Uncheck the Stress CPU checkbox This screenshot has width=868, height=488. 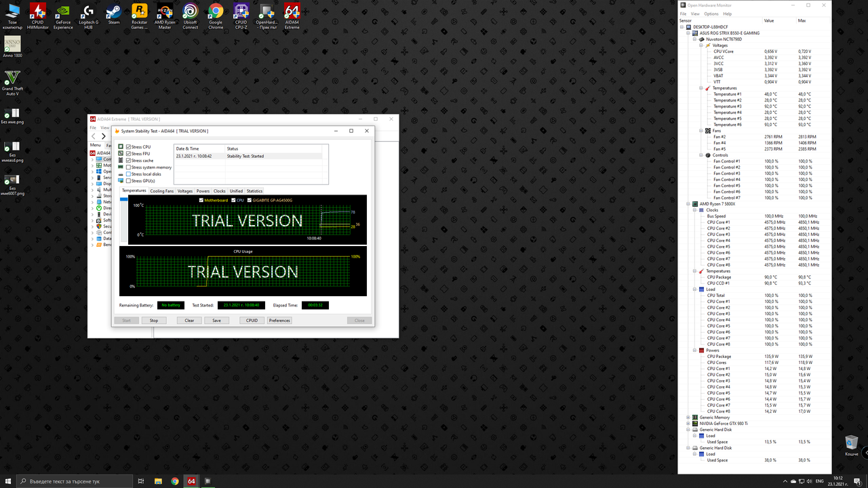click(x=129, y=147)
